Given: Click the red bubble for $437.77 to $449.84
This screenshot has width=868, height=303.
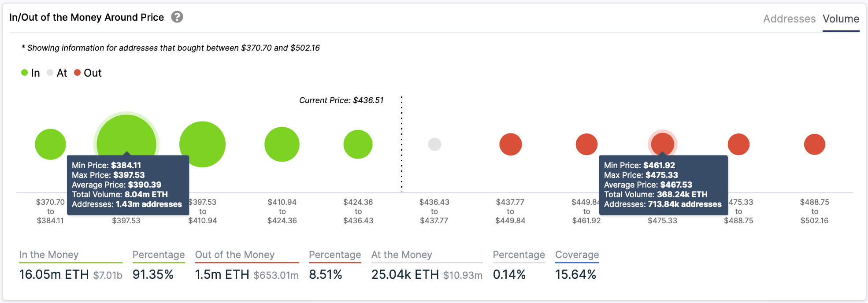Looking at the screenshot, I should (x=510, y=144).
